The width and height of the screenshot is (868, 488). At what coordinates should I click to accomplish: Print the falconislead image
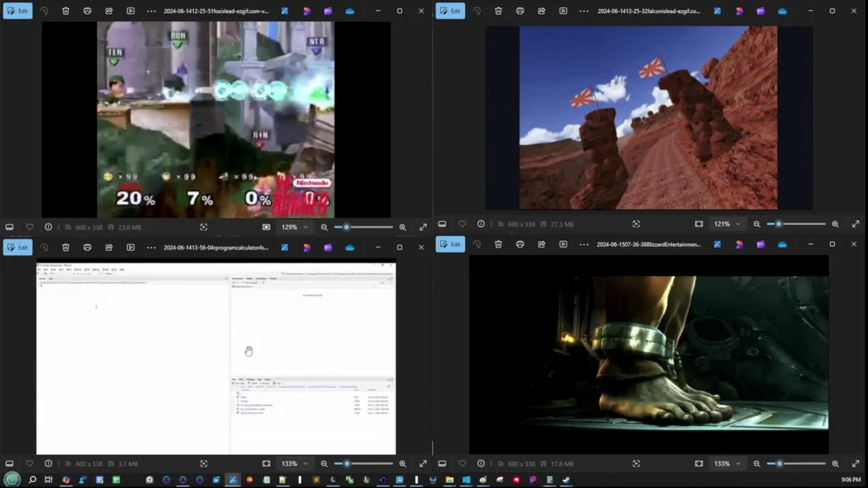pos(520,11)
